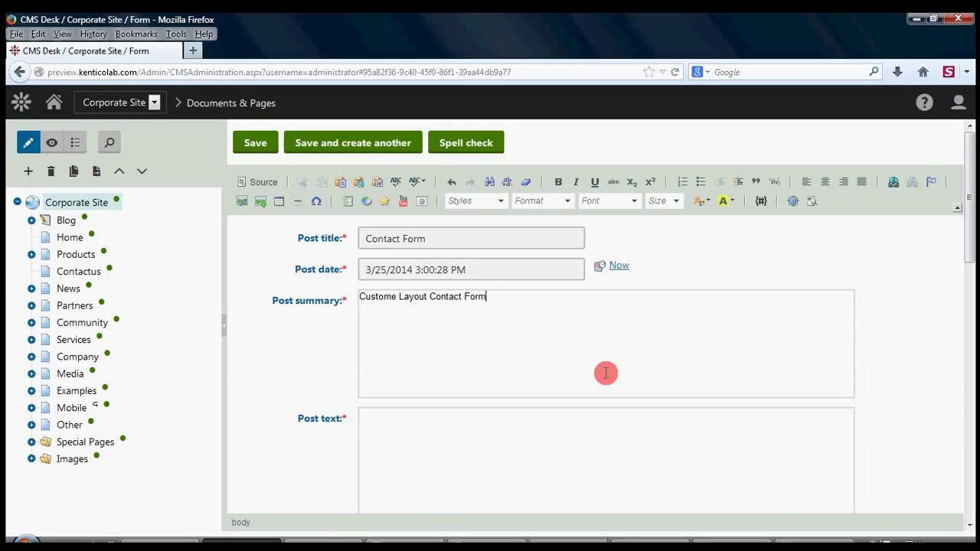Remove formatting eraser icon
This screenshot has width=980, height=551.
pos(526,182)
